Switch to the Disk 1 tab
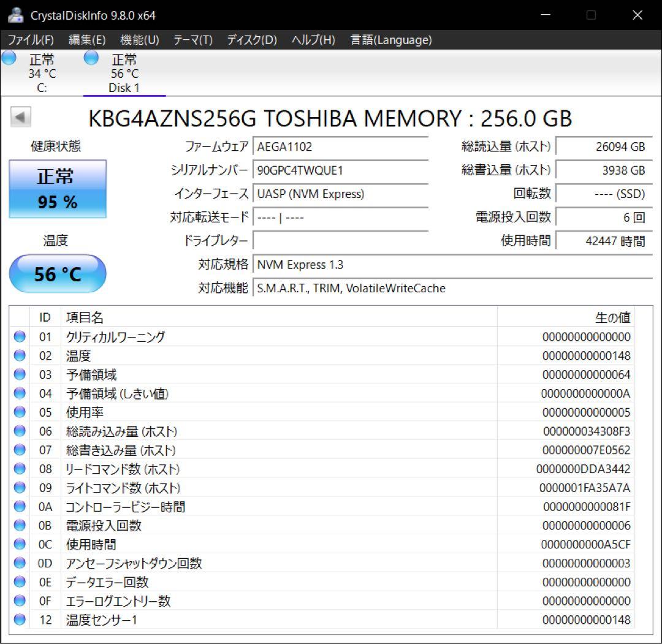The width and height of the screenshot is (662, 644). coord(124,72)
